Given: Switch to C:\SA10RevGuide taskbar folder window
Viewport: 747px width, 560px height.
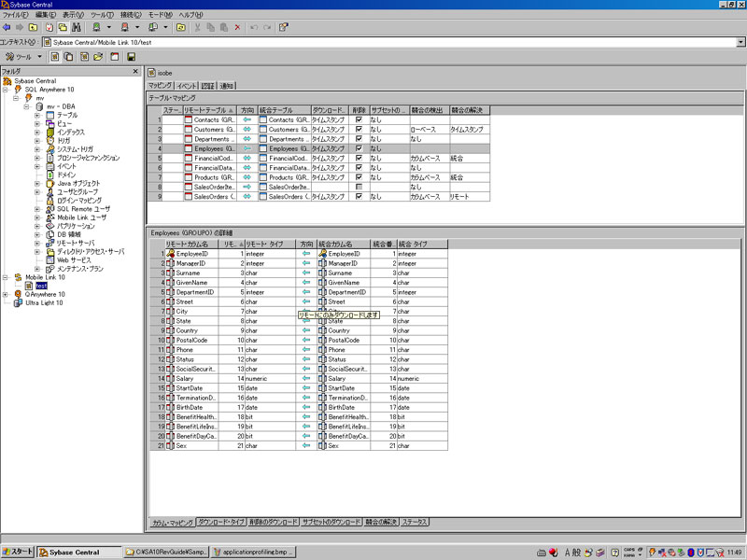Looking at the screenshot, I should click(x=166, y=553).
